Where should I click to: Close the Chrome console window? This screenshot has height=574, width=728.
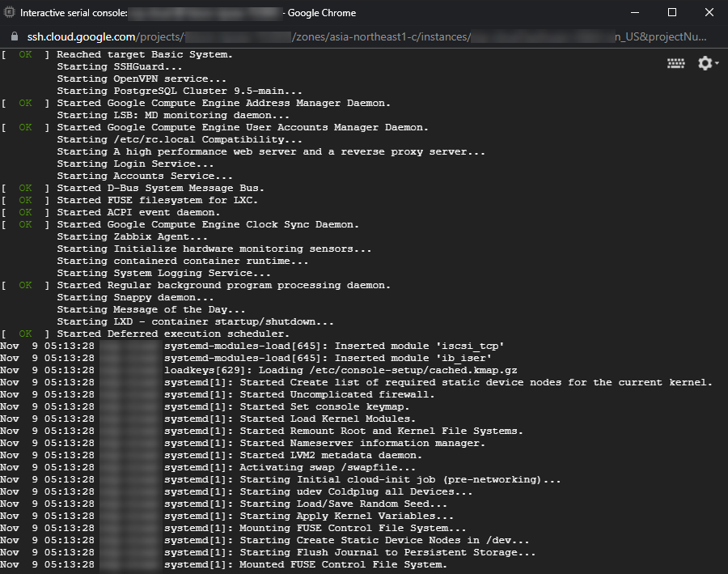[x=709, y=13]
